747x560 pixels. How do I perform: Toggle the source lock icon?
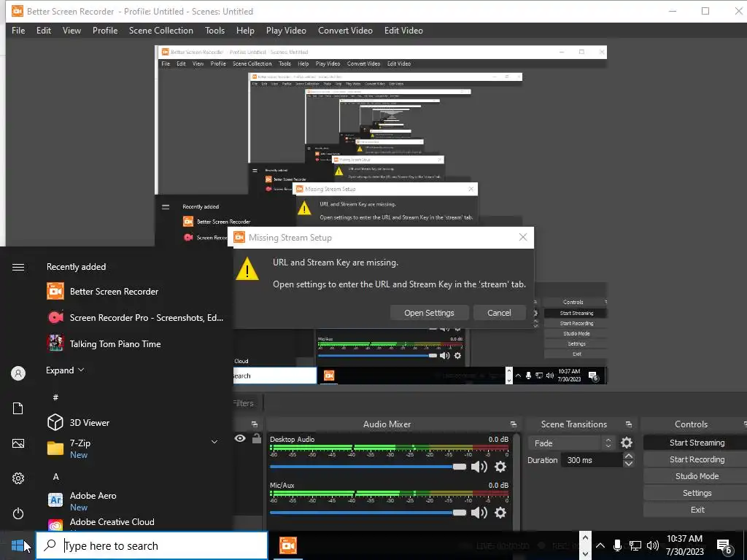(256, 438)
